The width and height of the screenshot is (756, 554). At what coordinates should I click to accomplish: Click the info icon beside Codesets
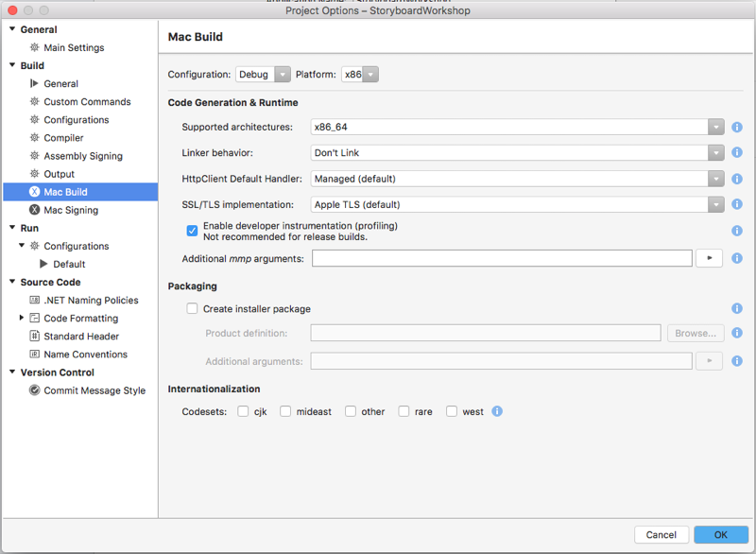tap(497, 410)
